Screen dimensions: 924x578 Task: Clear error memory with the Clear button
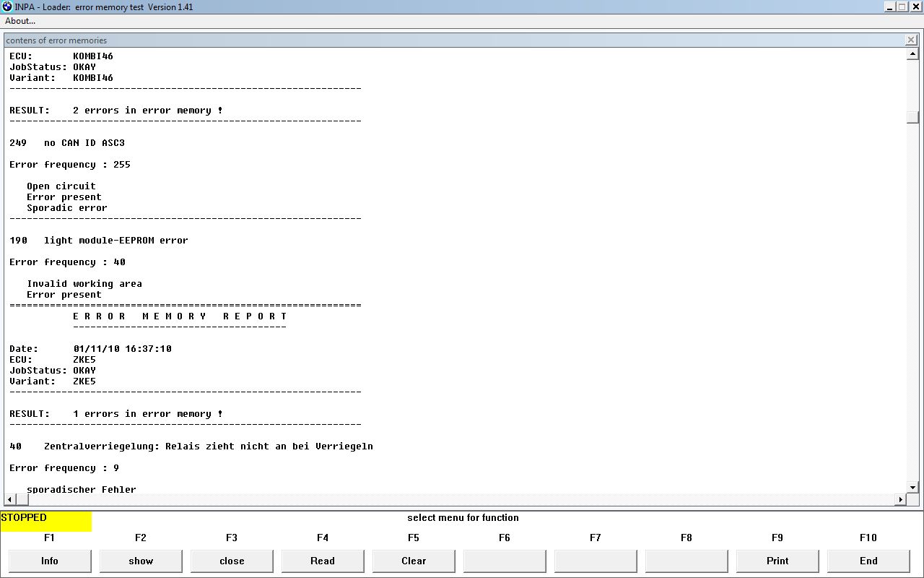coord(414,561)
